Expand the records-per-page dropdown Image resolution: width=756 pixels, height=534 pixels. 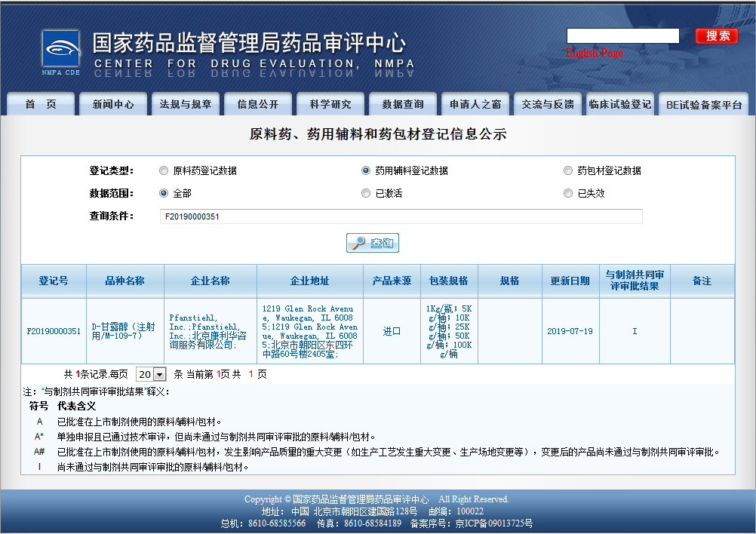150,374
